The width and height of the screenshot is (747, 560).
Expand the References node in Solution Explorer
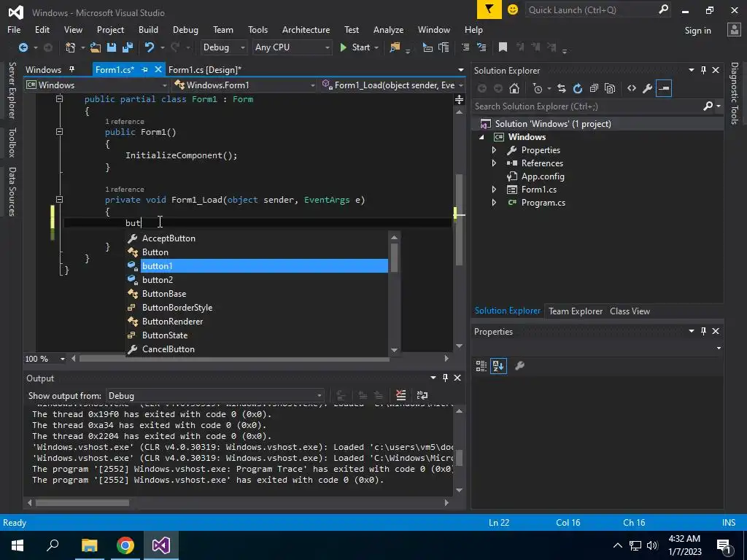tap(494, 163)
